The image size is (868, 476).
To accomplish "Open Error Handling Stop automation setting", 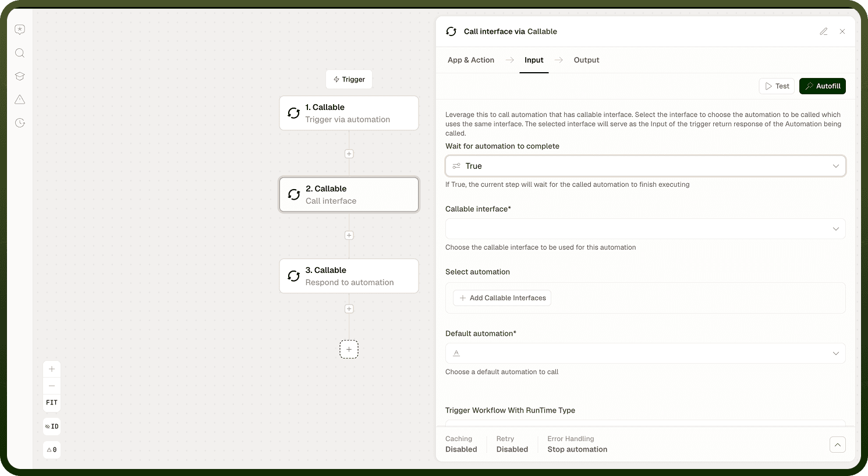I will 577,444.
